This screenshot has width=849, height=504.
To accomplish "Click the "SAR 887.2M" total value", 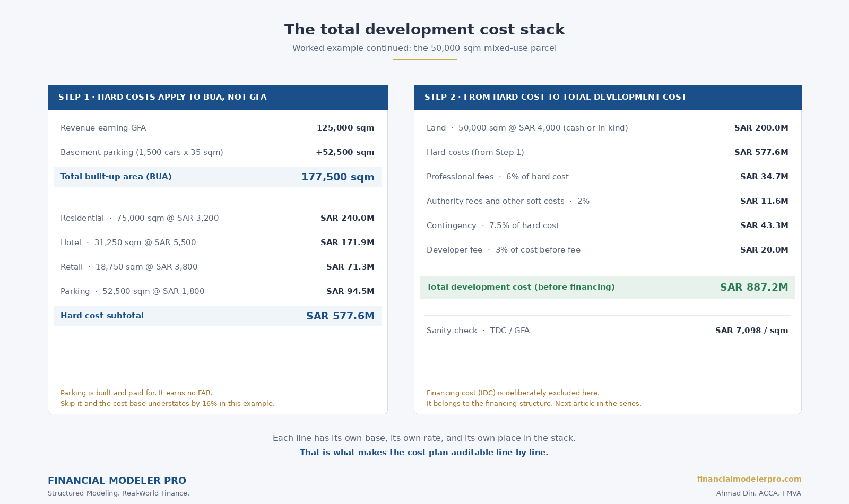I will point(754,287).
